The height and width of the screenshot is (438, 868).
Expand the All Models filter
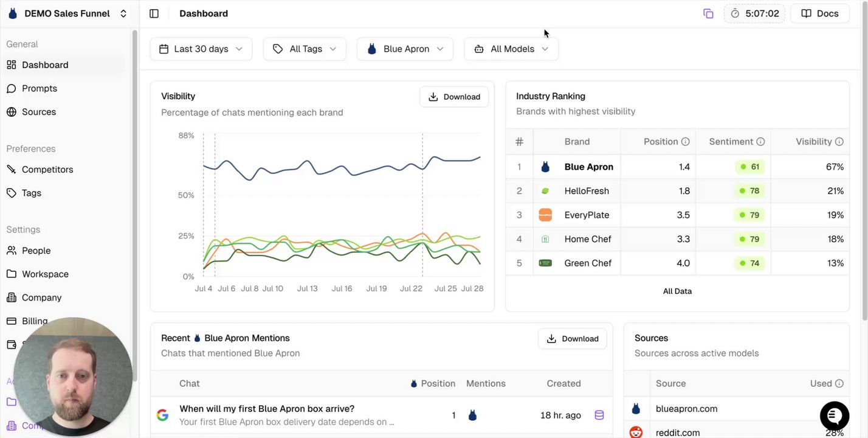point(511,49)
